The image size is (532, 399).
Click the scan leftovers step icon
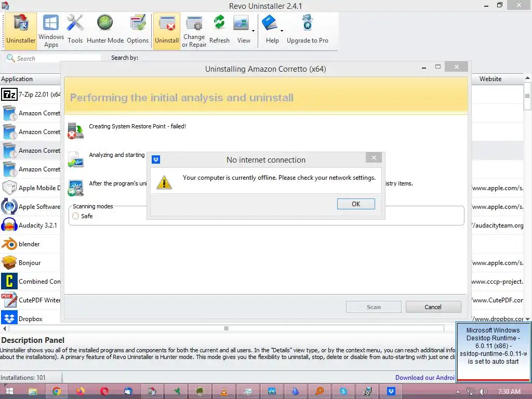[76, 188]
